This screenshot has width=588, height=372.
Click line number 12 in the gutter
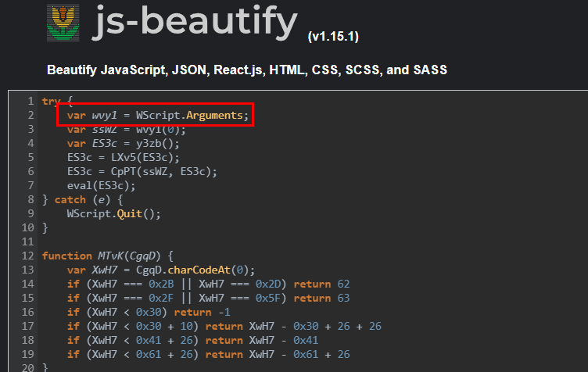(27, 256)
